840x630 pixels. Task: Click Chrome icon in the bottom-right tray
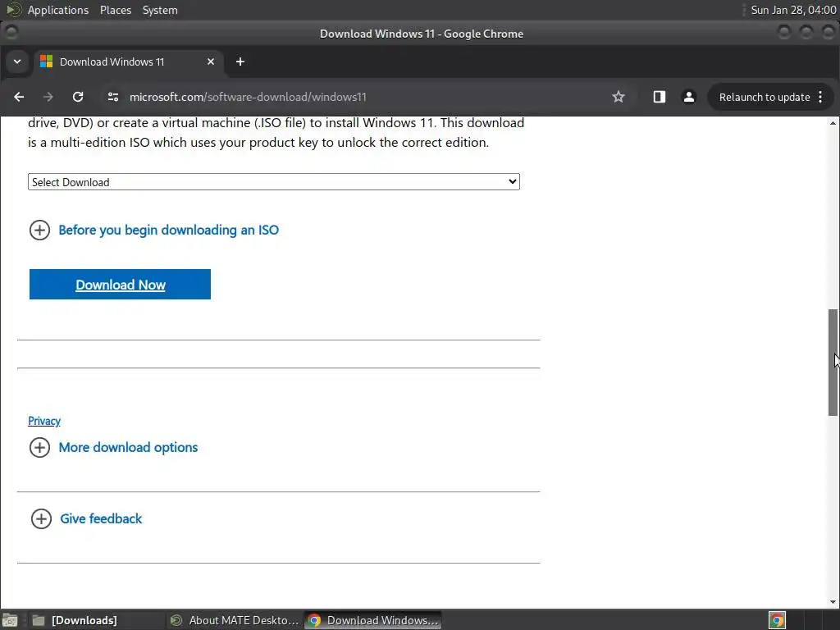click(777, 620)
